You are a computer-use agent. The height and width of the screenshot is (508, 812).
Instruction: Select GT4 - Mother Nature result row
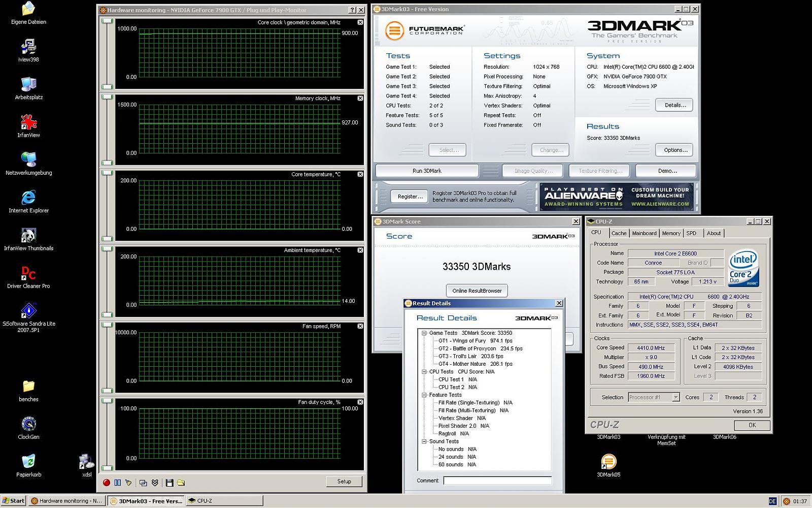pyautogui.click(x=475, y=364)
